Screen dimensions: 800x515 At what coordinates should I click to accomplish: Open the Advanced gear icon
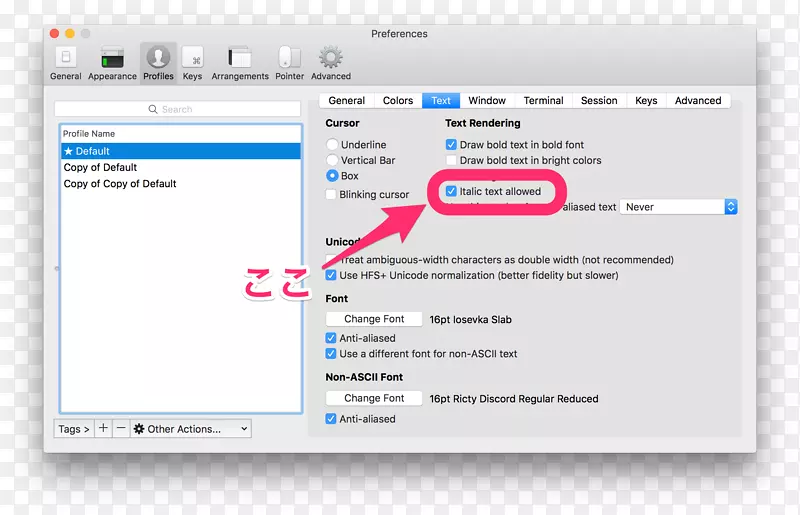tap(330, 62)
